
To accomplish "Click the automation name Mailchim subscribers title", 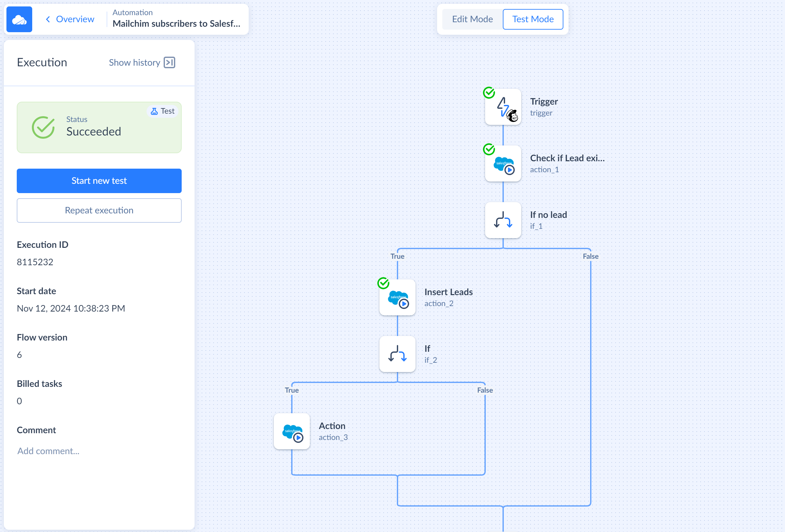I will [176, 23].
